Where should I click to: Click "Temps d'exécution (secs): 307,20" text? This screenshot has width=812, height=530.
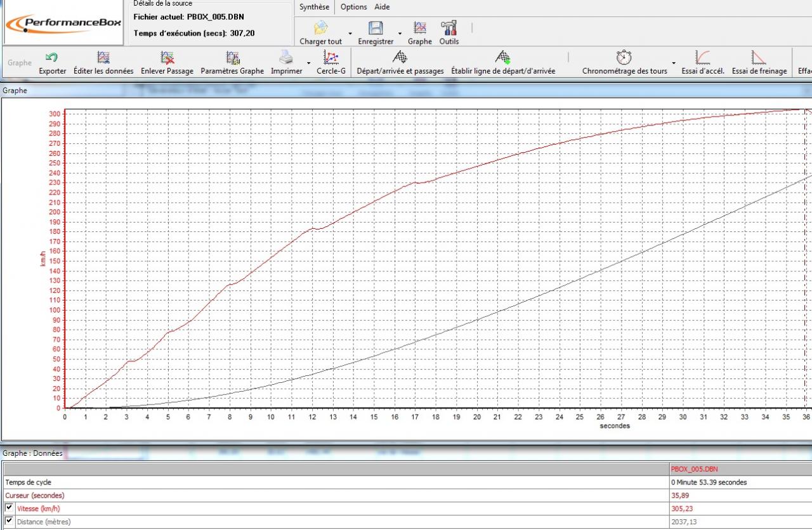point(194,33)
